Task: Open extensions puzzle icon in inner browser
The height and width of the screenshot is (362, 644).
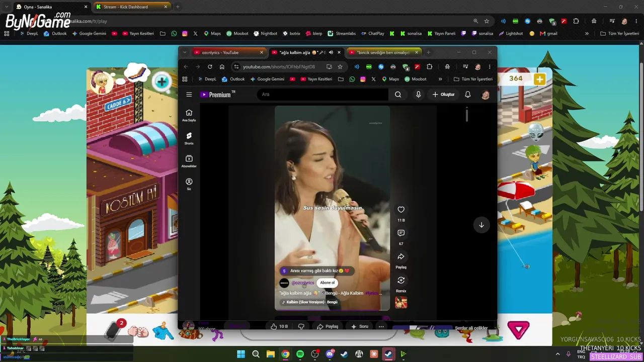Action: (429, 66)
